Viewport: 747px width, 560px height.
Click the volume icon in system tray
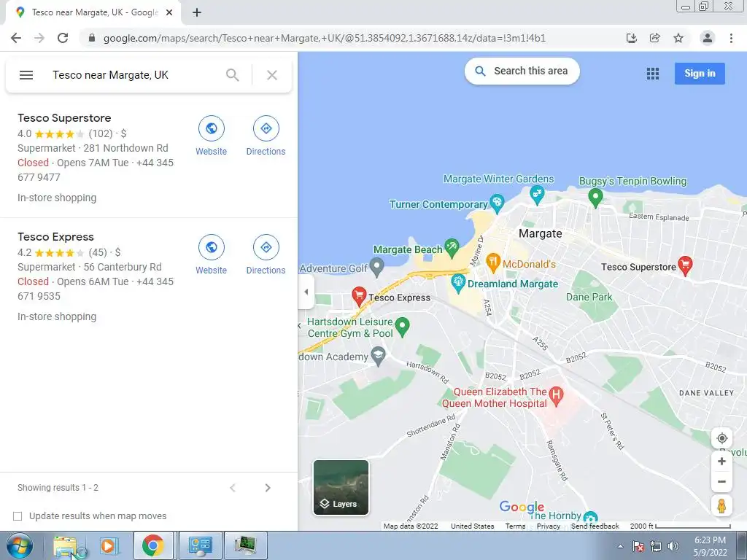click(x=673, y=546)
